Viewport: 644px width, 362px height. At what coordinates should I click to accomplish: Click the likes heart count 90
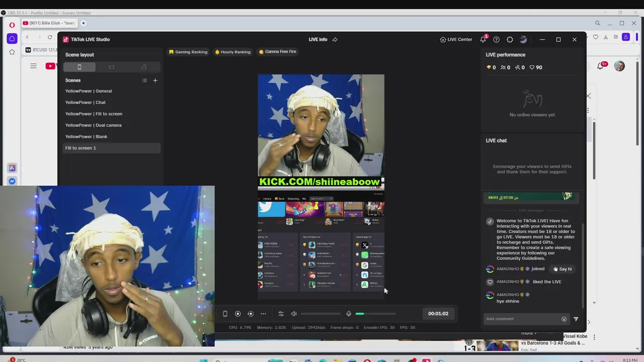coord(536,67)
